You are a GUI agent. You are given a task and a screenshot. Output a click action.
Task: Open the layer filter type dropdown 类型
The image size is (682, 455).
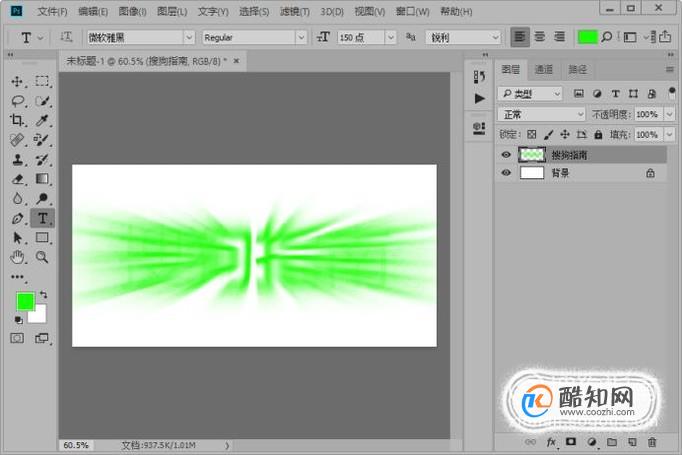pos(530,94)
